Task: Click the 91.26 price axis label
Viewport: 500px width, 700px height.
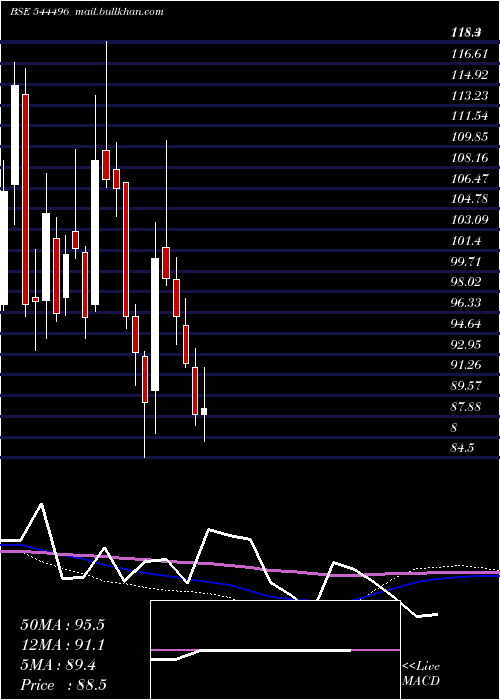Action: [x=466, y=365]
